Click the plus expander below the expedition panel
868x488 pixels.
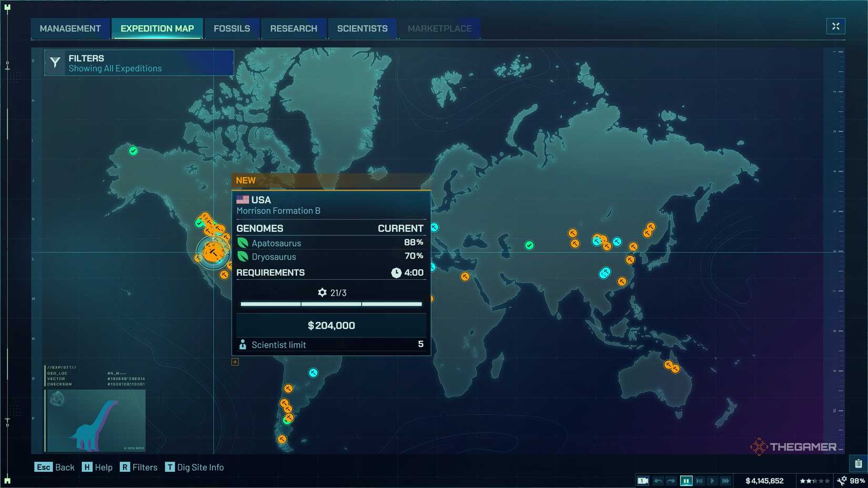pyautogui.click(x=235, y=362)
